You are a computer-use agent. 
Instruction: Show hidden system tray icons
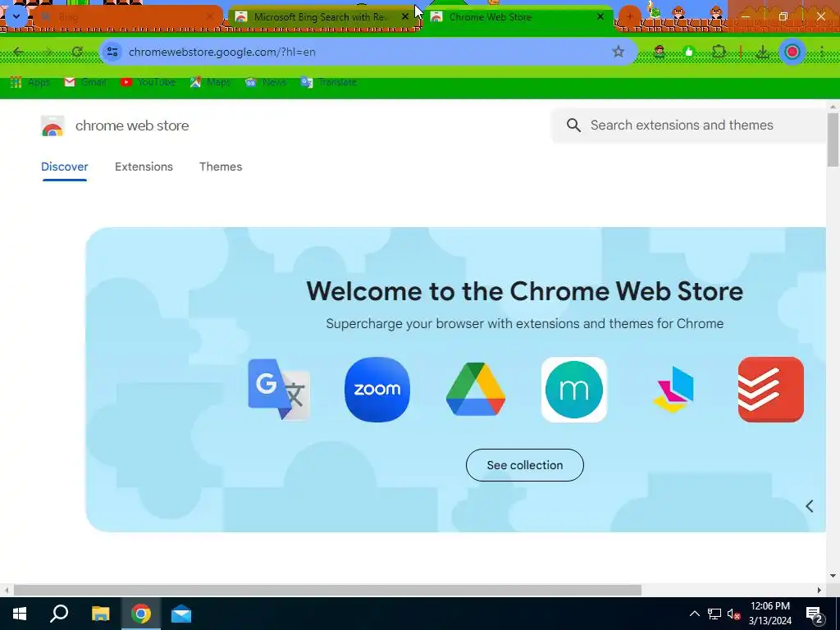tap(694, 614)
